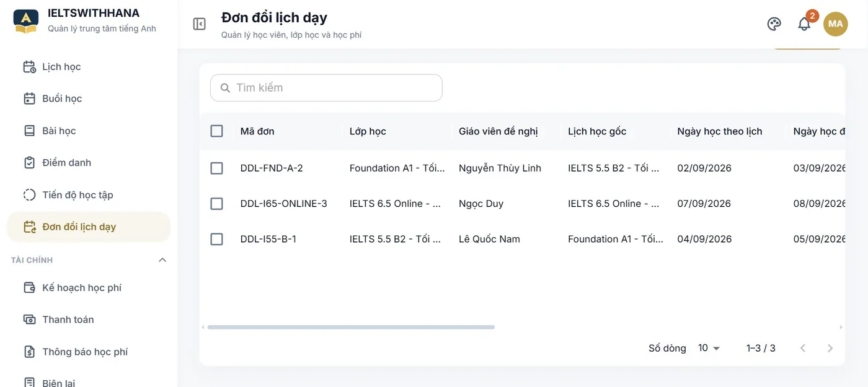Click the scrollbar right arrow
This screenshot has width=868, height=387.
[841, 327]
